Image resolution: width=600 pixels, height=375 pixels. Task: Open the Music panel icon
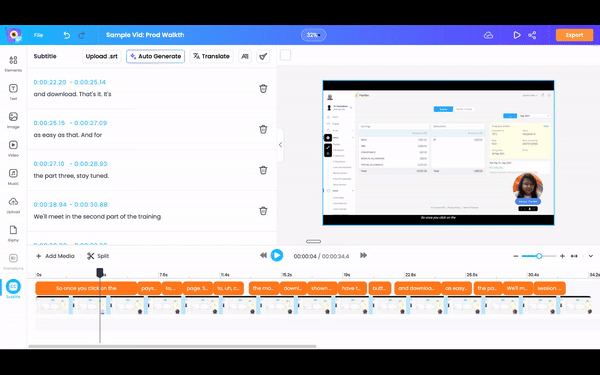(13, 177)
